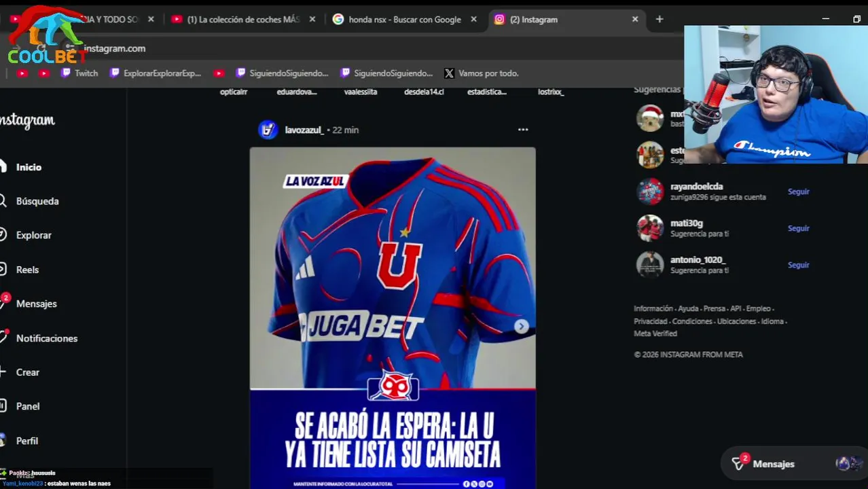
Task: Open the lavozazul_ username link
Action: (x=304, y=130)
